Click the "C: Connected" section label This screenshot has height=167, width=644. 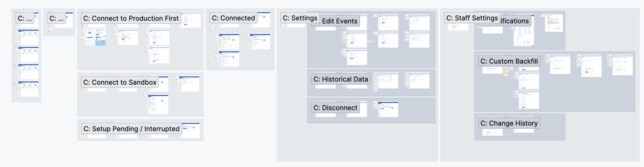click(233, 18)
